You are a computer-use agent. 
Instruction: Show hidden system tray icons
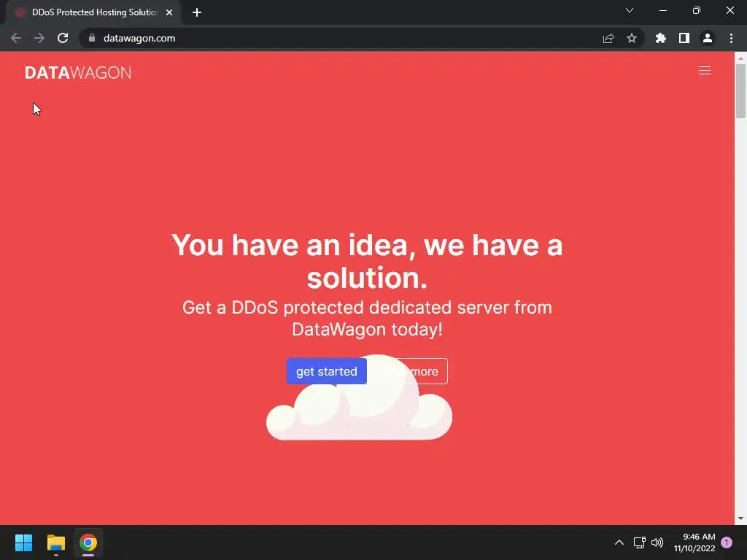[x=619, y=542]
